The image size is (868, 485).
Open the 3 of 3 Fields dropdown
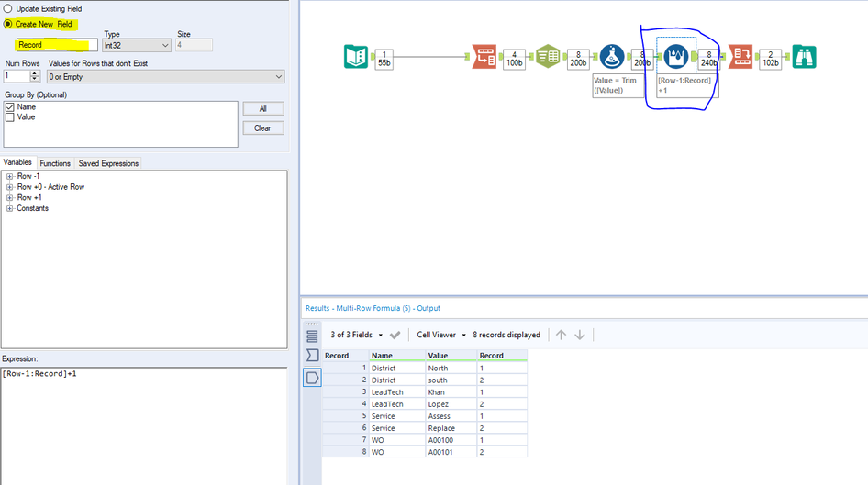(x=357, y=336)
